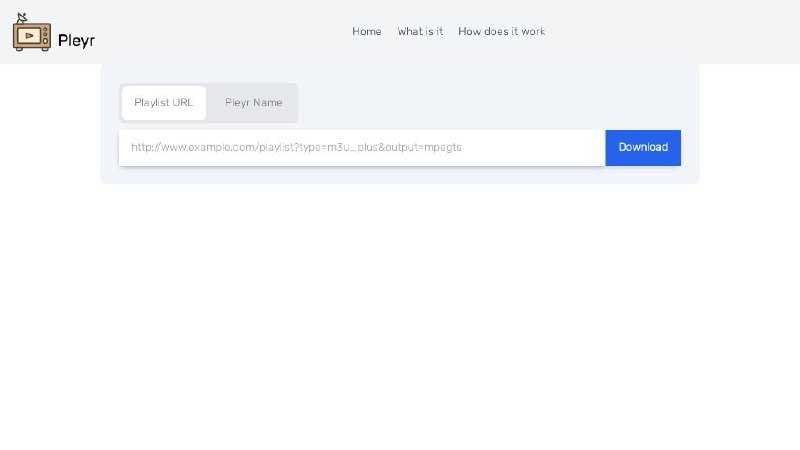Click the satellite antenna on the TV logo
This screenshot has height=450, width=800.
21,18
